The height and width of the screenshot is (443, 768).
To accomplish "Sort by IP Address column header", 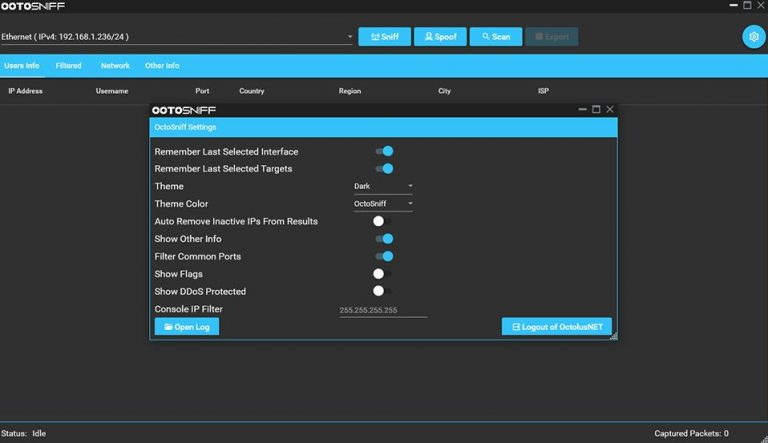I will 25,91.
